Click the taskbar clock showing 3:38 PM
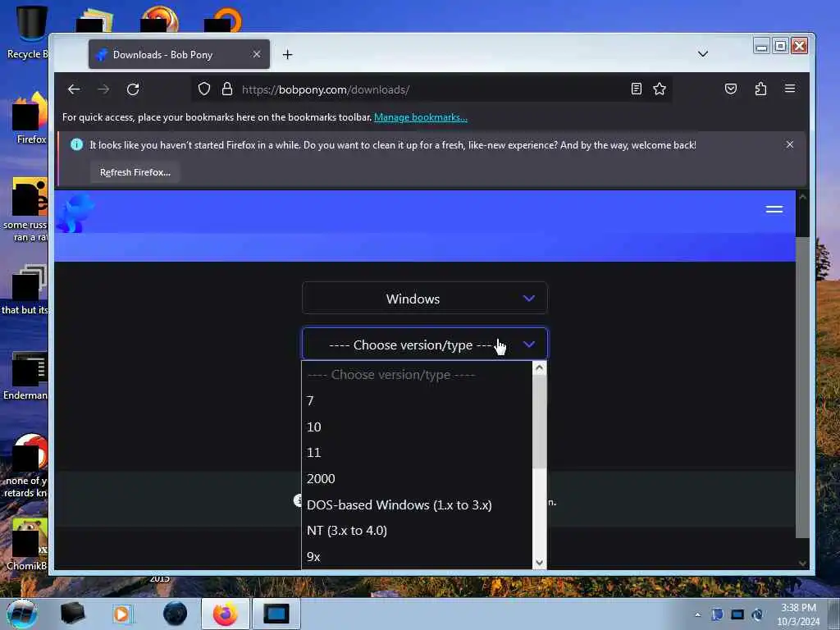 [x=798, y=614]
